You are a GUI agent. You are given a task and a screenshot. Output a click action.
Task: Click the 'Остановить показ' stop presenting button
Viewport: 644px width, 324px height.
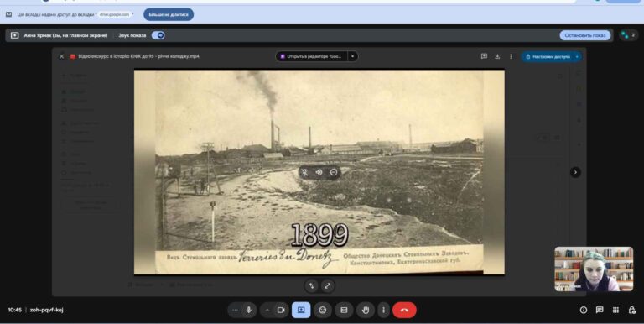tap(584, 35)
